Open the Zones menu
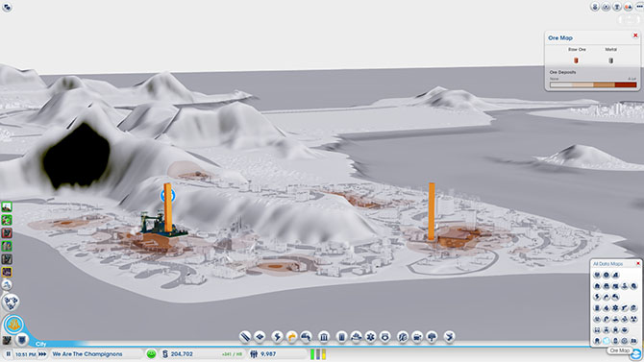 pos(260,337)
